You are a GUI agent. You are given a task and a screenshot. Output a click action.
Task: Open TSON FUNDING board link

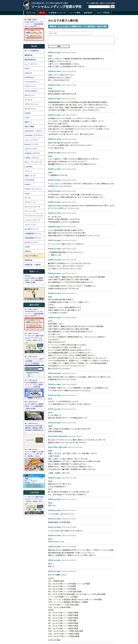point(34,91)
